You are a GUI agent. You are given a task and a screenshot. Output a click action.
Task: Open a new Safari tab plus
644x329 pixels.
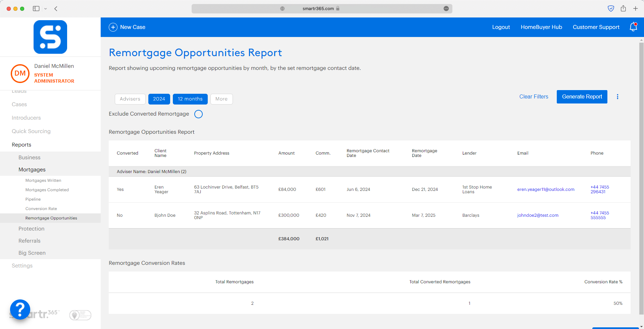tap(636, 8)
